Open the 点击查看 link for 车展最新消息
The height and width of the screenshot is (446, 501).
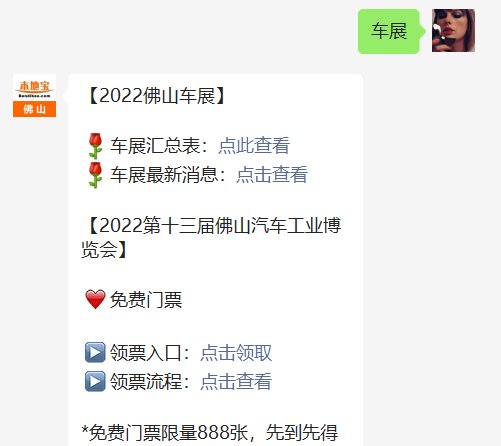[272, 175]
